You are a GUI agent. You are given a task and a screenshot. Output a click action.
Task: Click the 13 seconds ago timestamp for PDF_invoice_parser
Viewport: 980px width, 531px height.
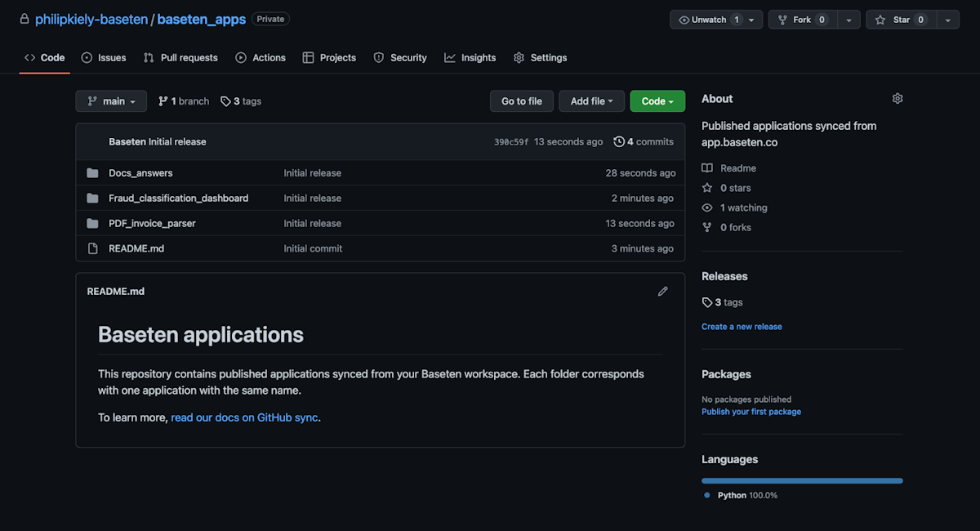(x=639, y=224)
